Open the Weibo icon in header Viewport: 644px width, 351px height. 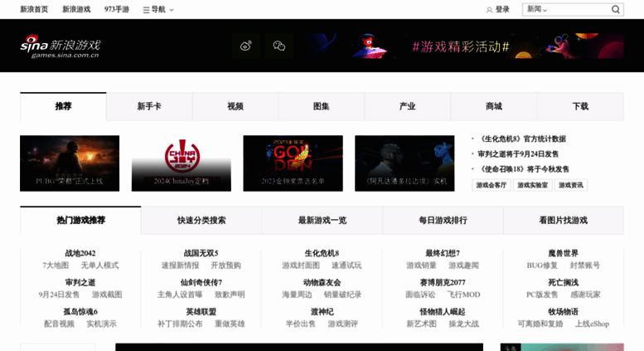[246, 46]
